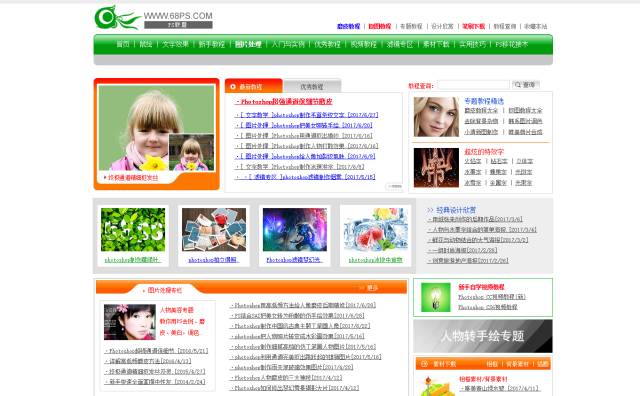Open the red 人物美容专题 link
The image size is (640, 396).
[x=177, y=310]
